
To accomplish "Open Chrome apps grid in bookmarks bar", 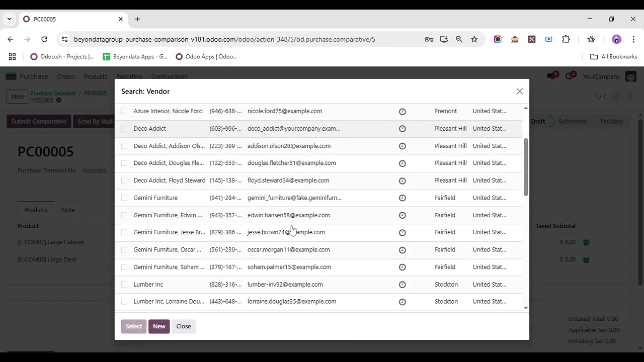I will [12, 57].
